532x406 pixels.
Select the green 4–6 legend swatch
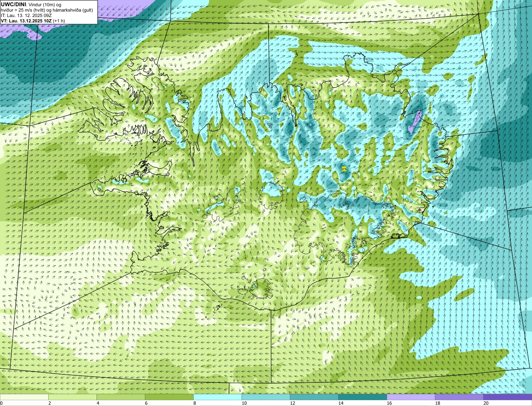(x=121, y=397)
